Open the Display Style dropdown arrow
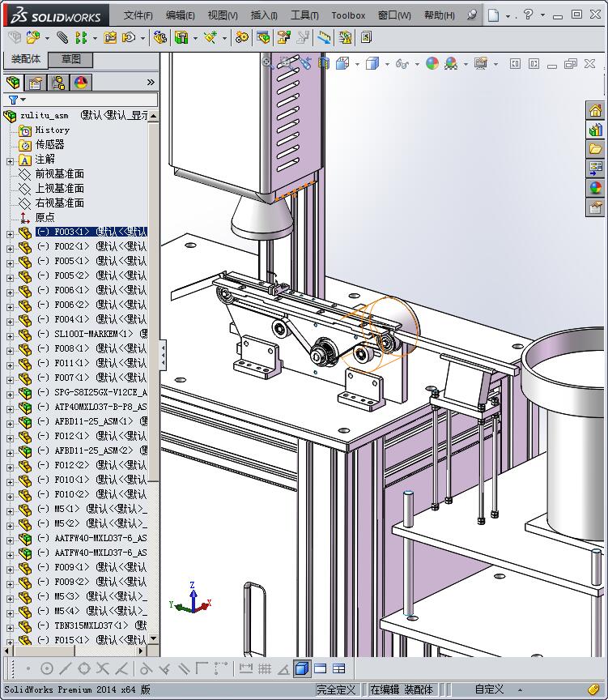 387,64
